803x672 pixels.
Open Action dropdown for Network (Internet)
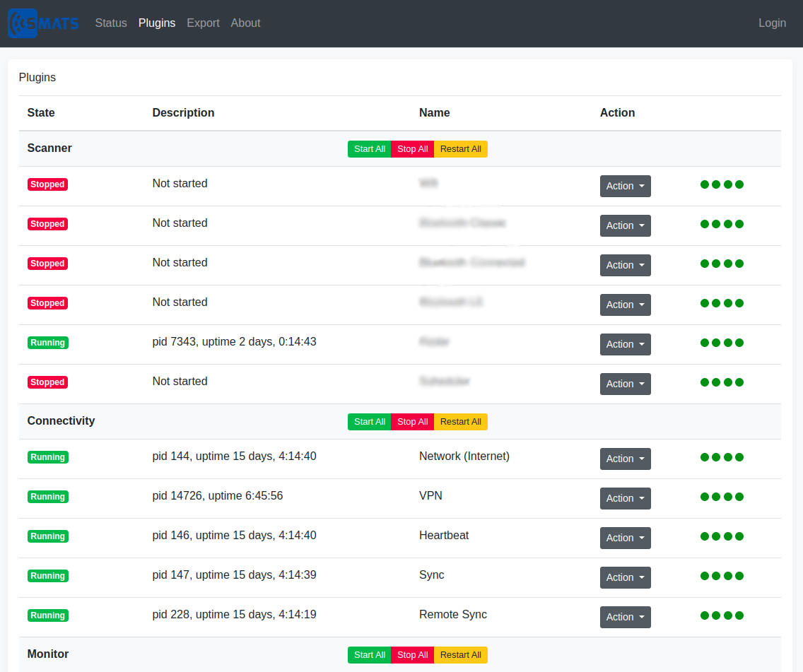[x=626, y=459]
